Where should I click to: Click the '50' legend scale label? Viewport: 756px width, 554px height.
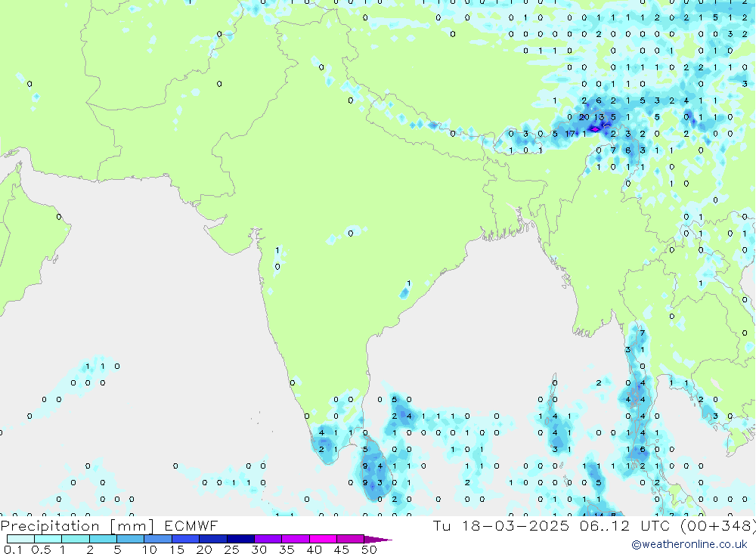tap(369, 549)
